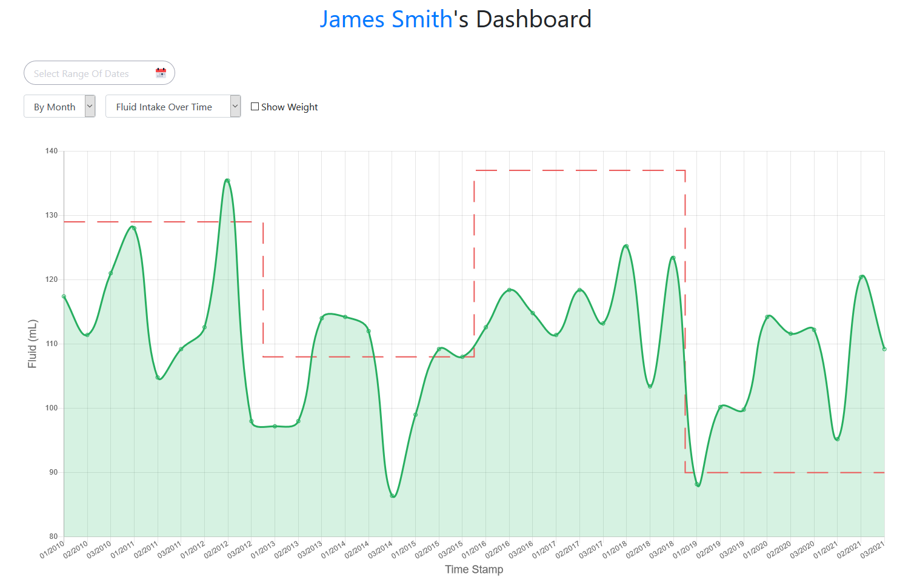
Task: Click the Show Weight label text
Action: (289, 107)
